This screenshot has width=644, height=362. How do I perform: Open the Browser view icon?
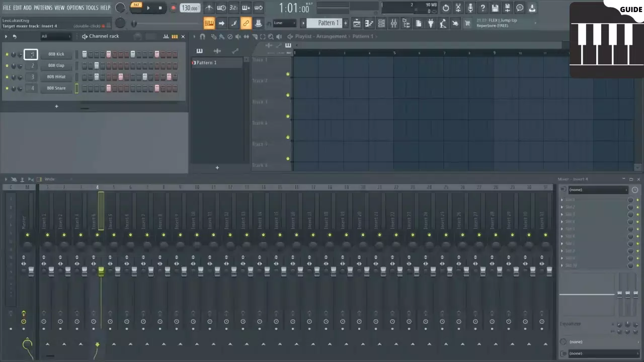(x=406, y=23)
